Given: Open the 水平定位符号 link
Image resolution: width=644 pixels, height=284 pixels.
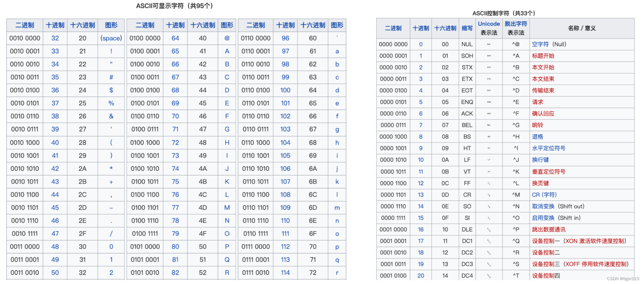Looking at the screenshot, I should tap(549, 148).
